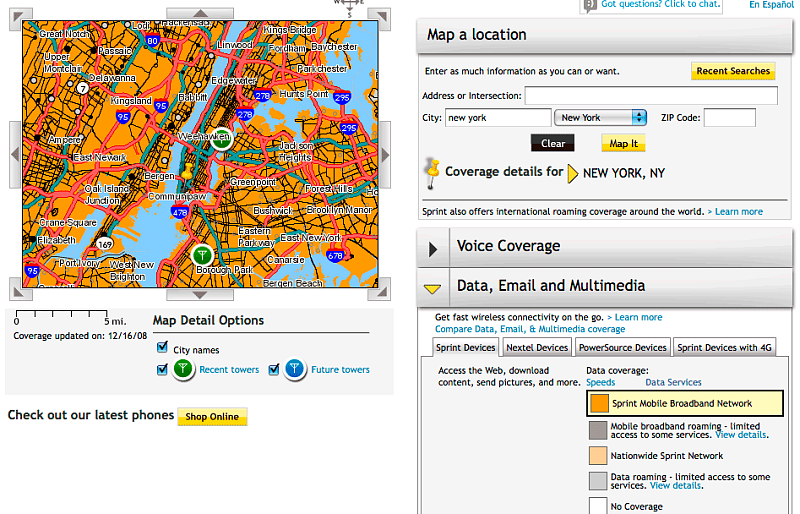Switch language with En Español link
Image resolution: width=800 pixels, height=514 pixels.
771,5
